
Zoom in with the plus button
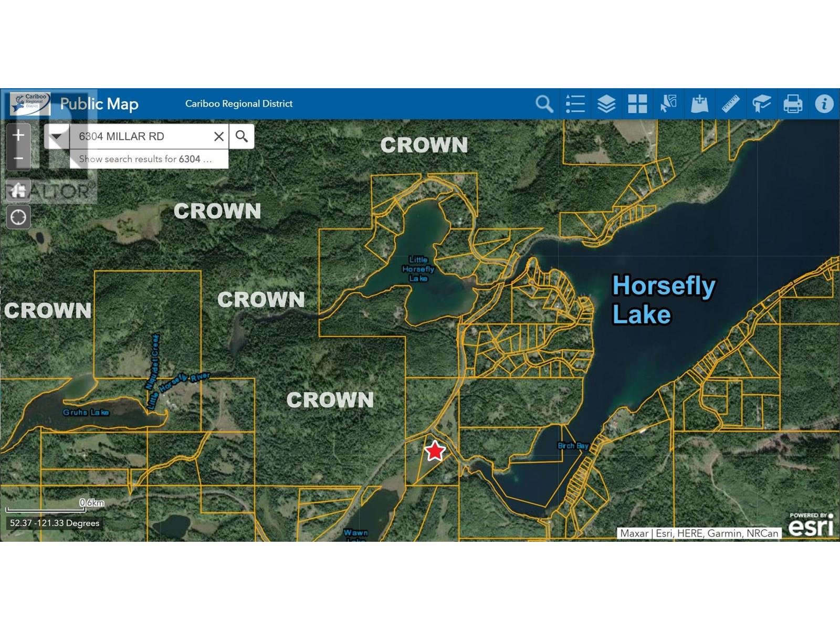pyautogui.click(x=18, y=135)
